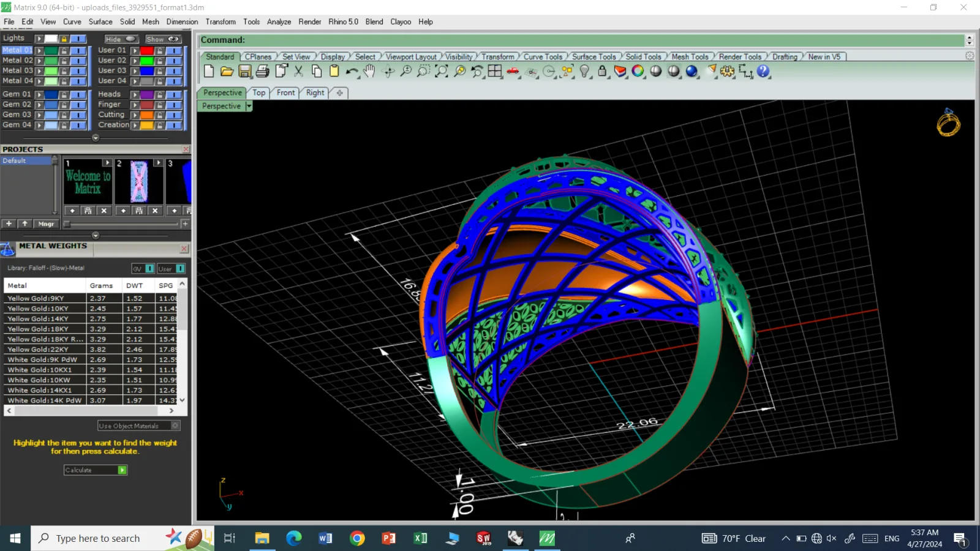
Task: Click the color wheel icon in toolbar
Action: (638, 71)
